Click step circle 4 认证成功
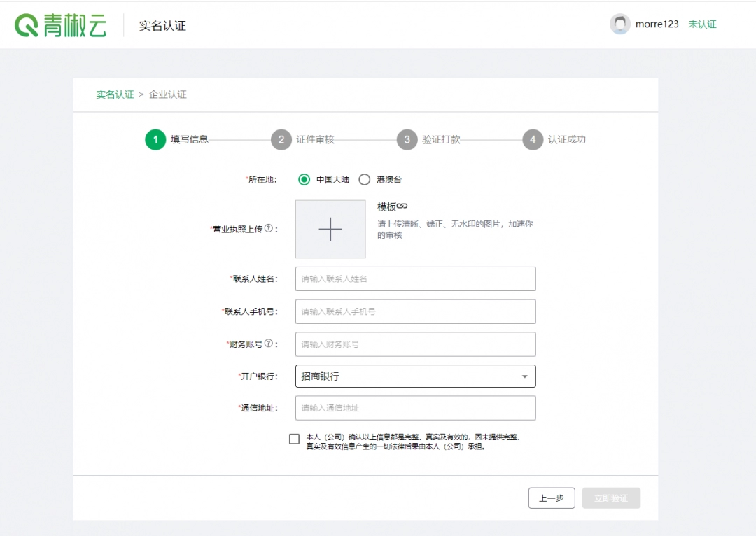 click(532, 139)
